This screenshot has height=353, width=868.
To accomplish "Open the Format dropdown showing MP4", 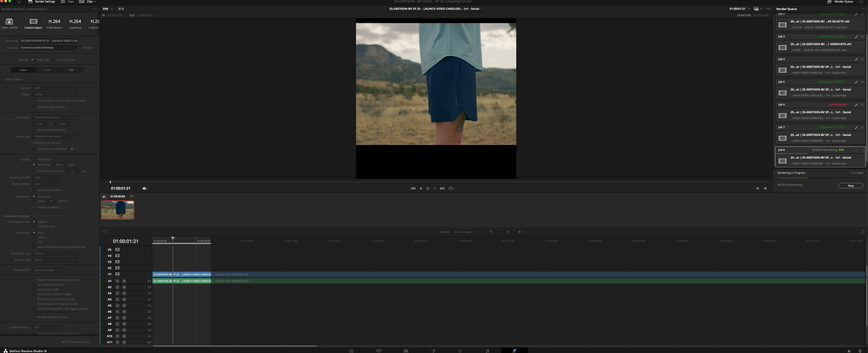I will pos(55,88).
